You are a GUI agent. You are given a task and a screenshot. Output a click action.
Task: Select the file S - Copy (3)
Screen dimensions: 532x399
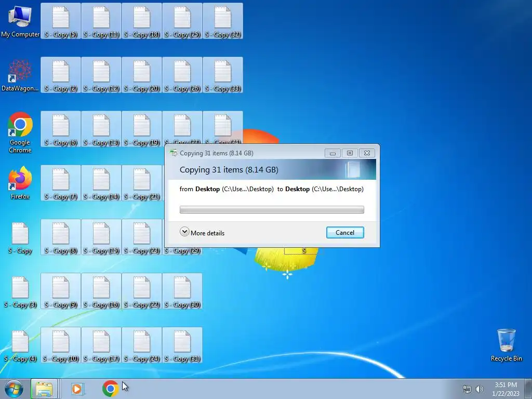pyautogui.click(x=20, y=291)
